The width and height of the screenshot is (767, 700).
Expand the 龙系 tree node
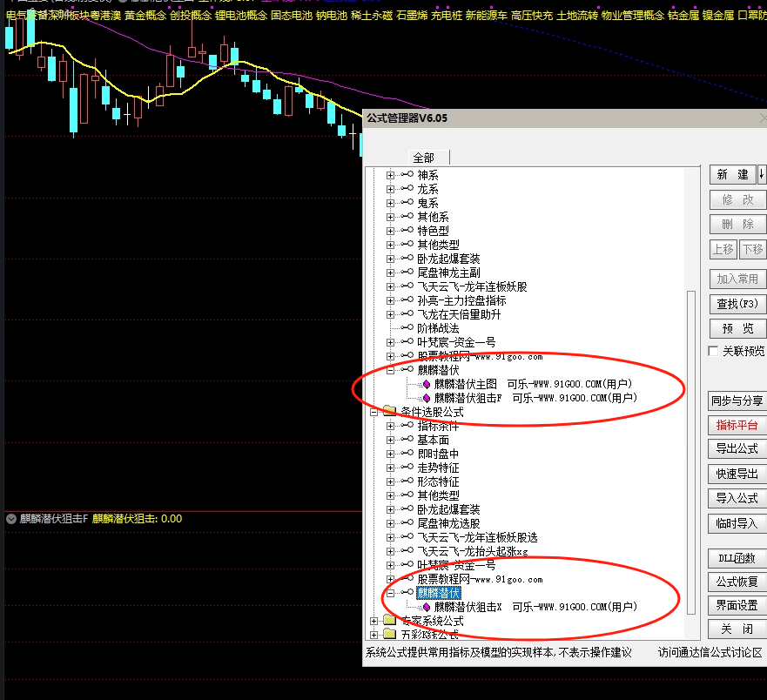(390, 189)
